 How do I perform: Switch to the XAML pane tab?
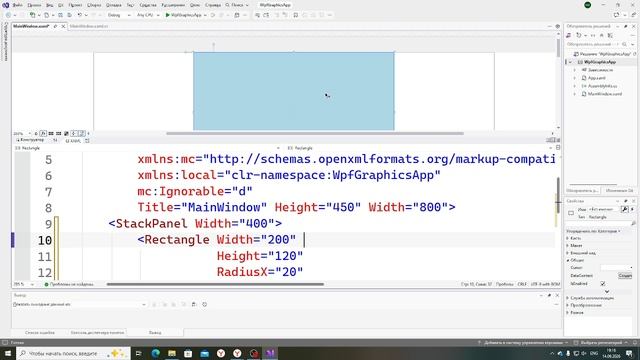point(73,141)
